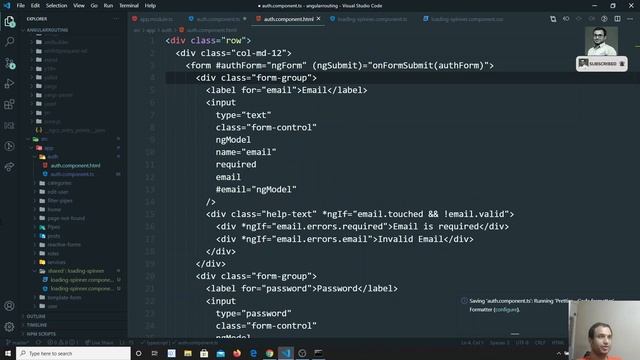Click the Open Changes icon in editor toolbar
The height and width of the screenshot is (360, 640).
(x=553, y=19)
